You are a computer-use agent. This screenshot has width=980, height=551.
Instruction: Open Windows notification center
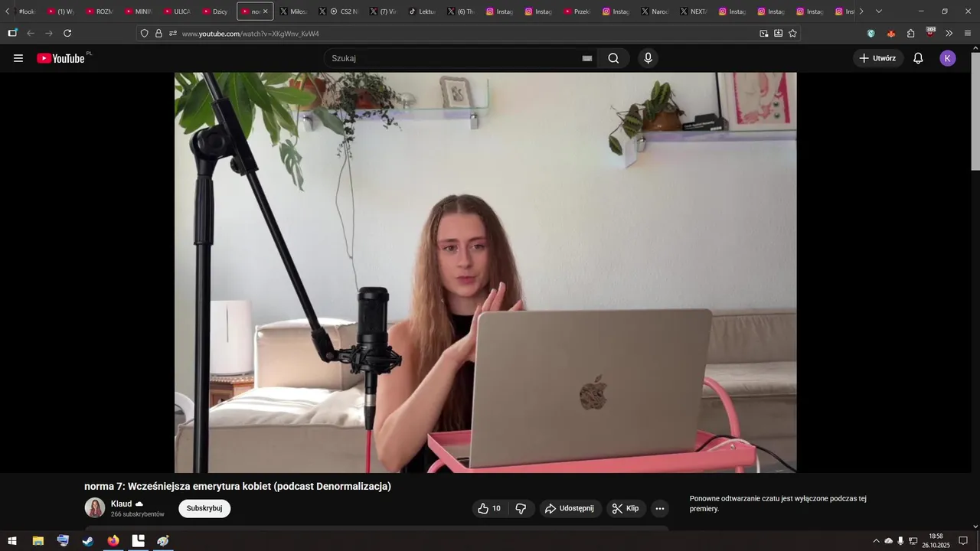point(963,541)
